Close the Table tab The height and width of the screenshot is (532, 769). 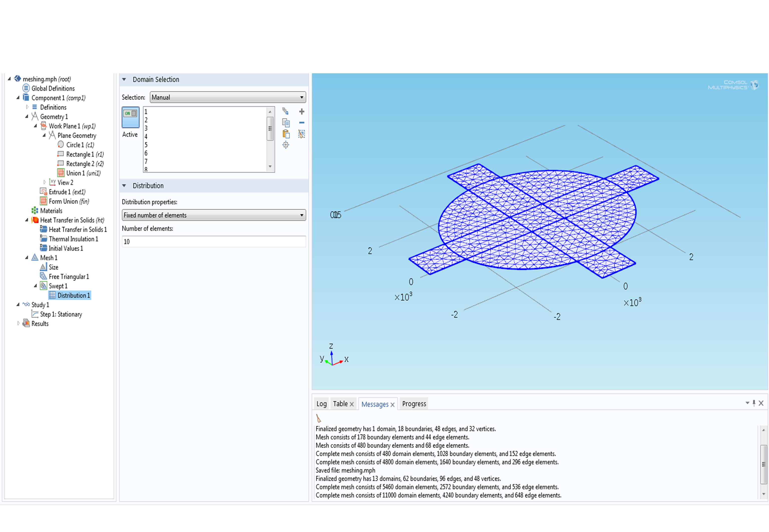click(352, 404)
